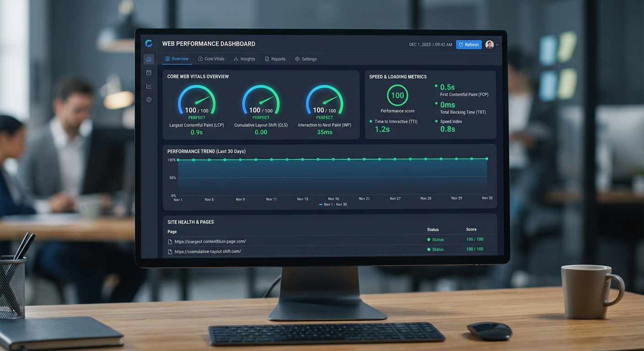Click the Settings tab gear icon
This screenshot has width=644, height=351.
click(x=297, y=59)
